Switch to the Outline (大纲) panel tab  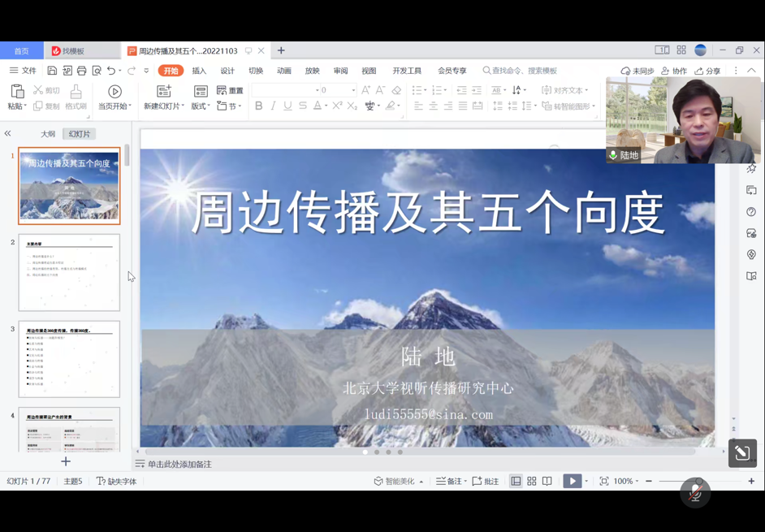pos(48,134)
